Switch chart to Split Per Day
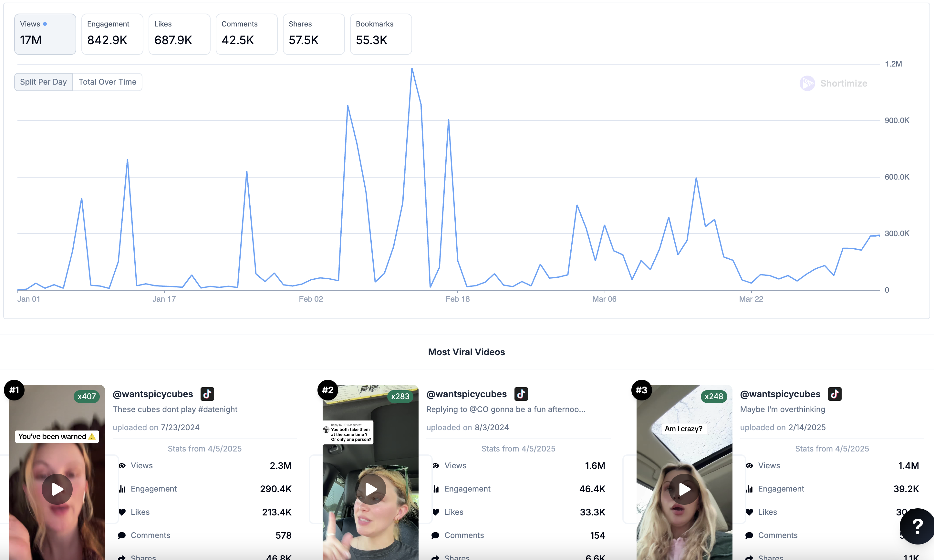This screenshot has height=560, width=934. (x=43, y=82)
